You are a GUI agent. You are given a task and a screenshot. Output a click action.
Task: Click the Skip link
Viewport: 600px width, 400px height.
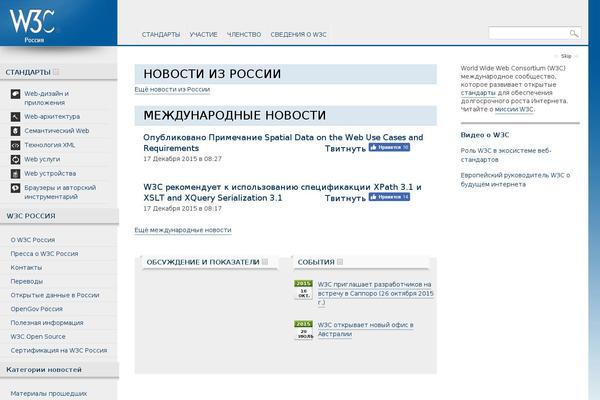click(x=566, y=56)
